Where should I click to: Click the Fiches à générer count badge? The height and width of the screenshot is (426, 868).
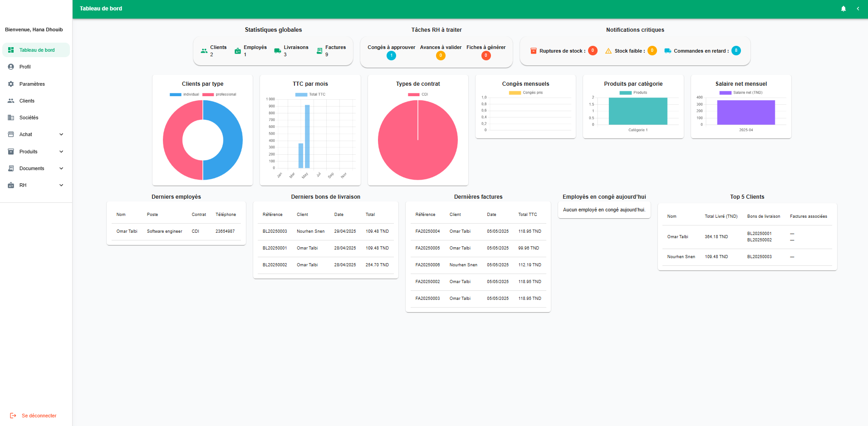[x=486, y=56]
